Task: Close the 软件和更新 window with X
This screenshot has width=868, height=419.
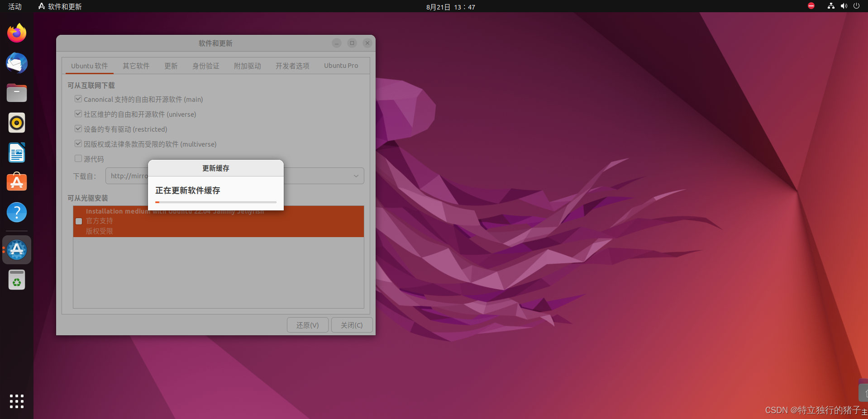Action: click(x=367, y=43)
